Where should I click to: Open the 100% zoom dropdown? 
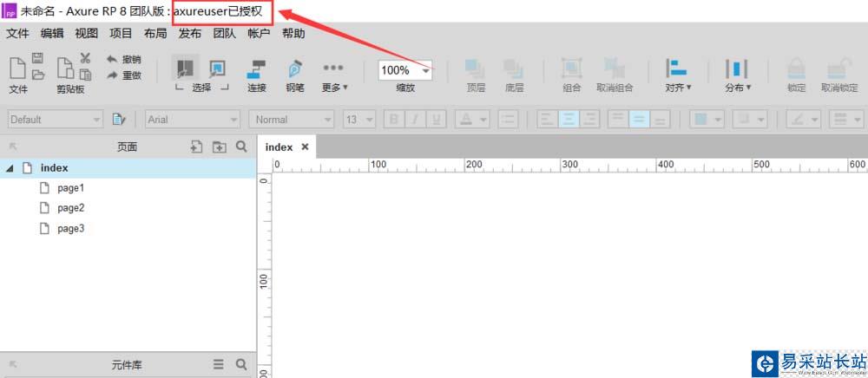425,71
